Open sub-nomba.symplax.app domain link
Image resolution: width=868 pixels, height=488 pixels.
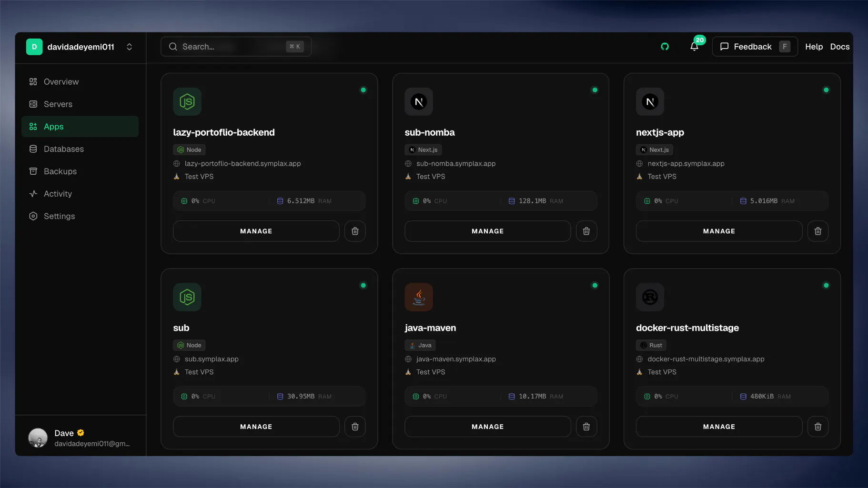pyautogui.click(x=456, y=163)
